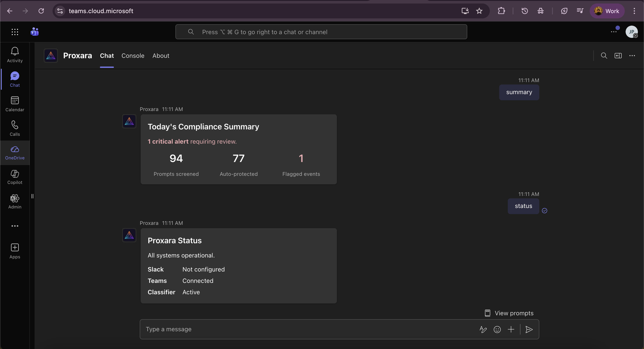Open Admin in the left sidebar
The height and width of the screenshot is (349, 644).
click(x=15, y=201)
